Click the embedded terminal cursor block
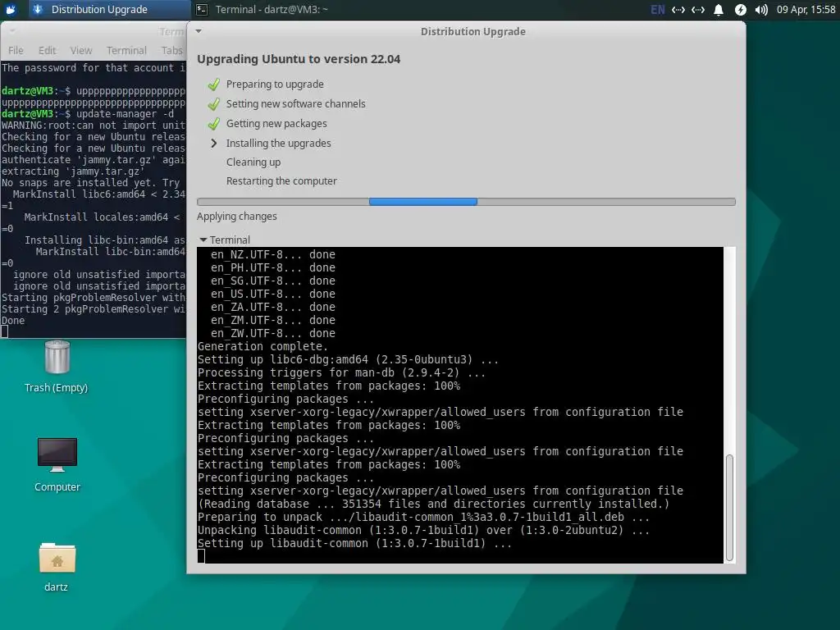Image resolution: width=840 pixels, height=630 pixels. tap(201, 557)
